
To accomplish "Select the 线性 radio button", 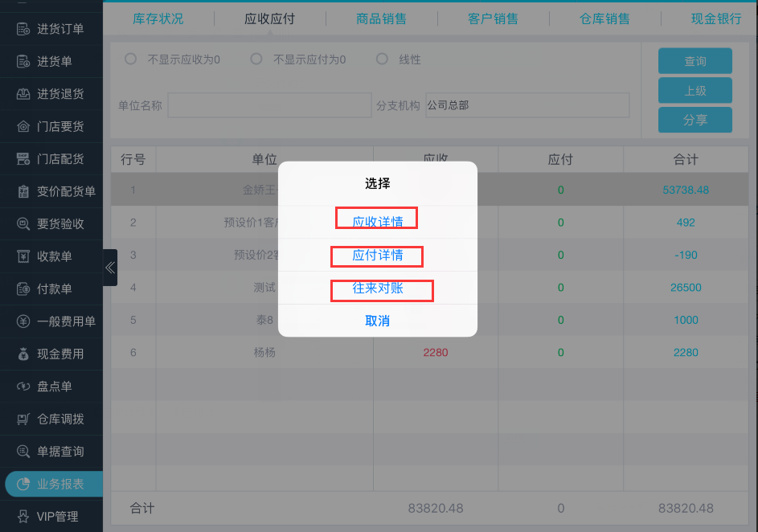I will pos(382,59).
